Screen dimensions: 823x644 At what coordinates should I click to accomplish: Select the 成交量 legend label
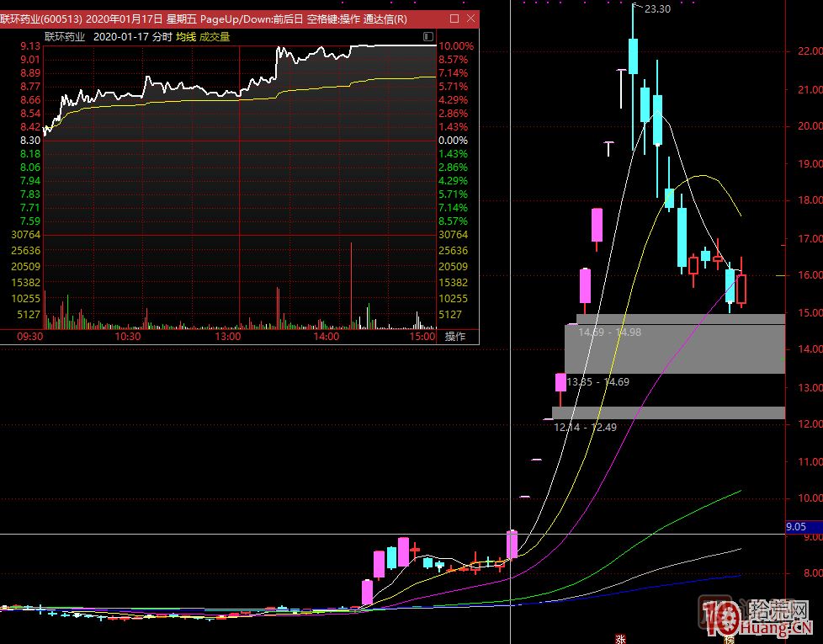pos(215,36)
